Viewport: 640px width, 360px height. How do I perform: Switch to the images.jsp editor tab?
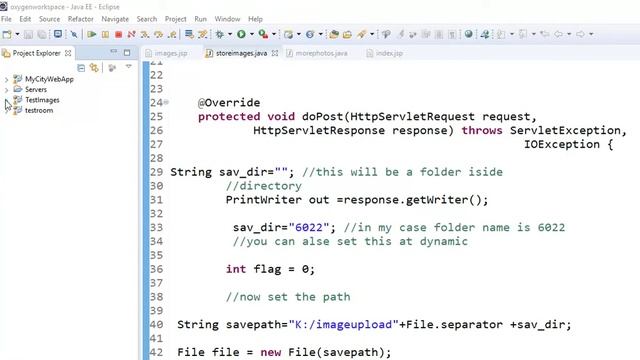[167, 53]
